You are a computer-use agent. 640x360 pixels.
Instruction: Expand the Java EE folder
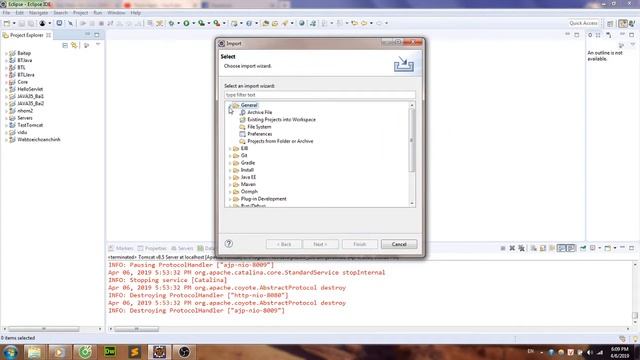point(230,177)
